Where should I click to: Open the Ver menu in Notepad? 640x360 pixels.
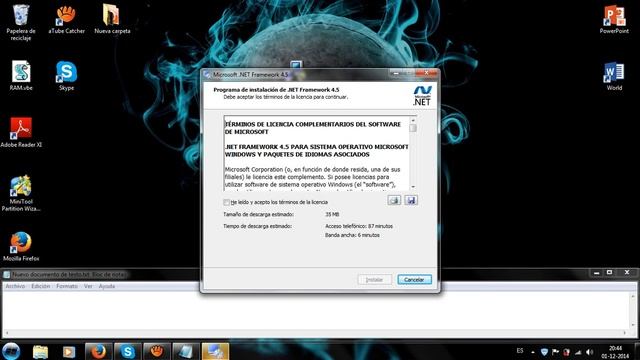point(88,286)
